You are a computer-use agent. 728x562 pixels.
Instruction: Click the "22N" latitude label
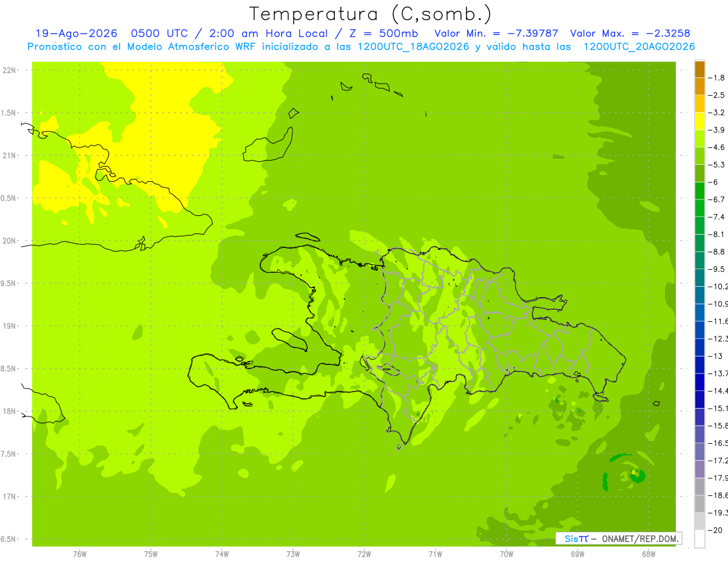[10, 70]
